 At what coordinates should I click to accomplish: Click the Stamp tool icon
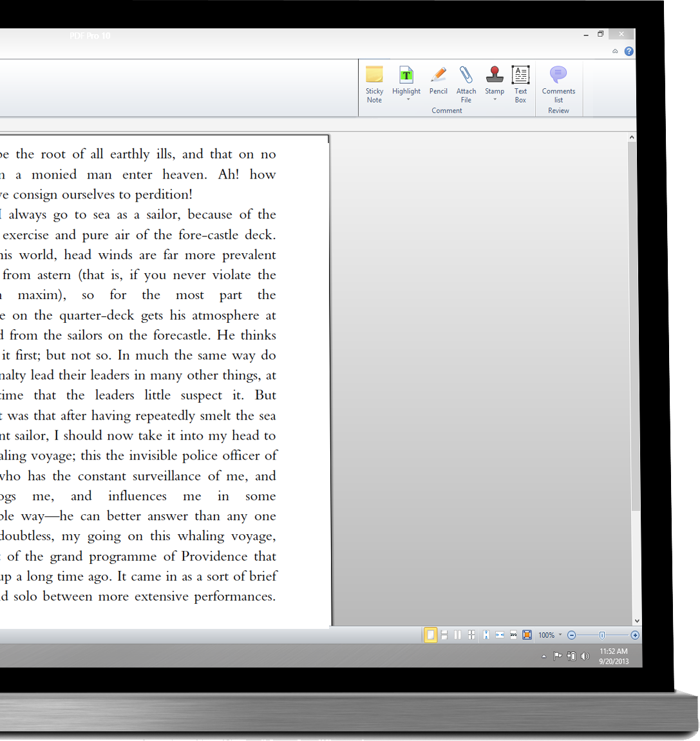click(x=495, y=76)
